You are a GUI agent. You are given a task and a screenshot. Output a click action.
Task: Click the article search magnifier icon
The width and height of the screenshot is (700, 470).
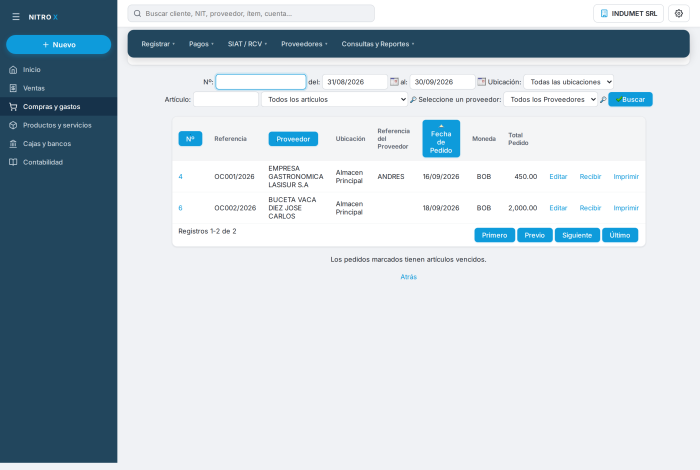click(x=413, y=100)
